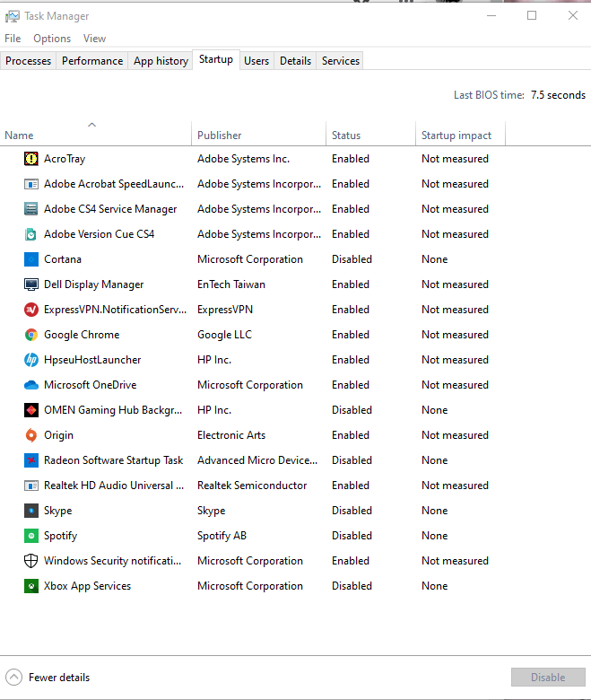Select the ExpressVPN.NotificationService name

pos(115,310)
